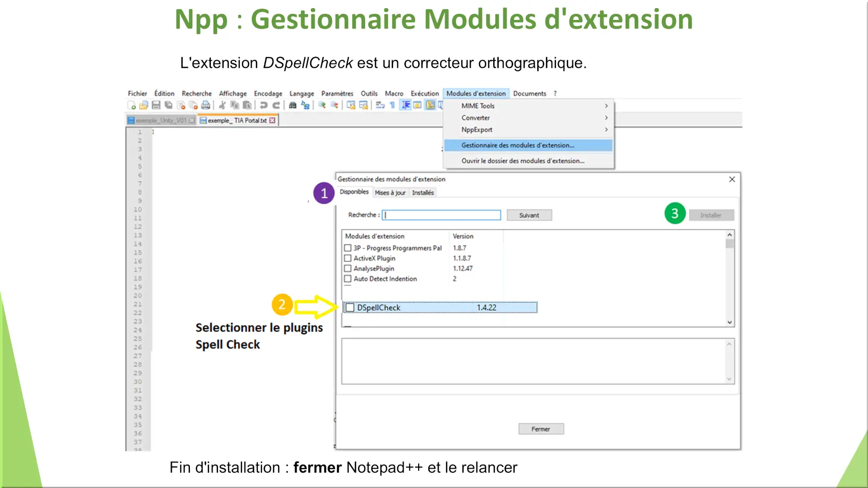Click the Save toolbar icon
Viewport: 868px width, 488px height.
click(156, 105)
